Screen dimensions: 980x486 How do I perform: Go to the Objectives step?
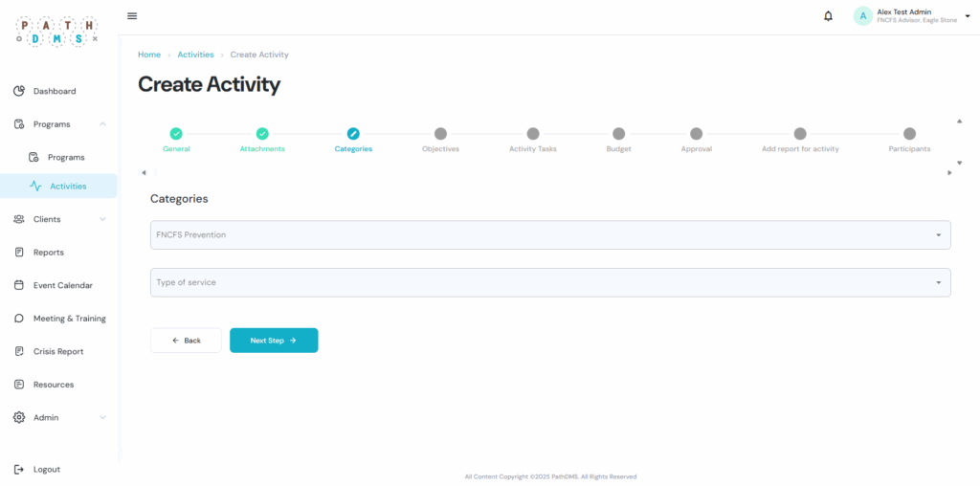(440, 135)
